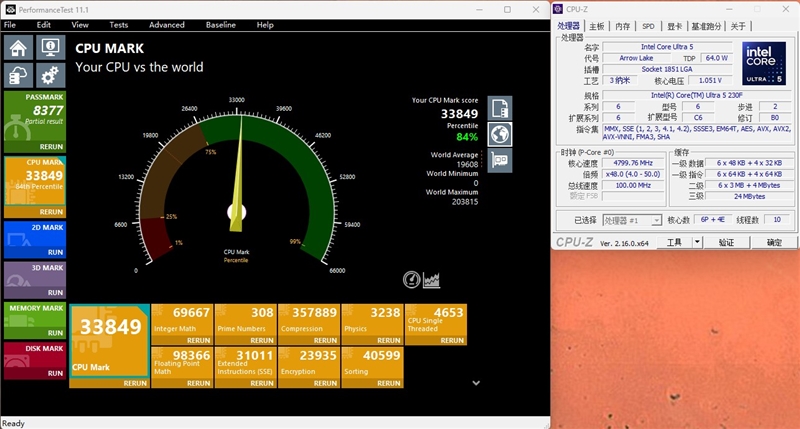Go to the Home dashboard icon
Viewport: 800px width, 429px height.
19,48
